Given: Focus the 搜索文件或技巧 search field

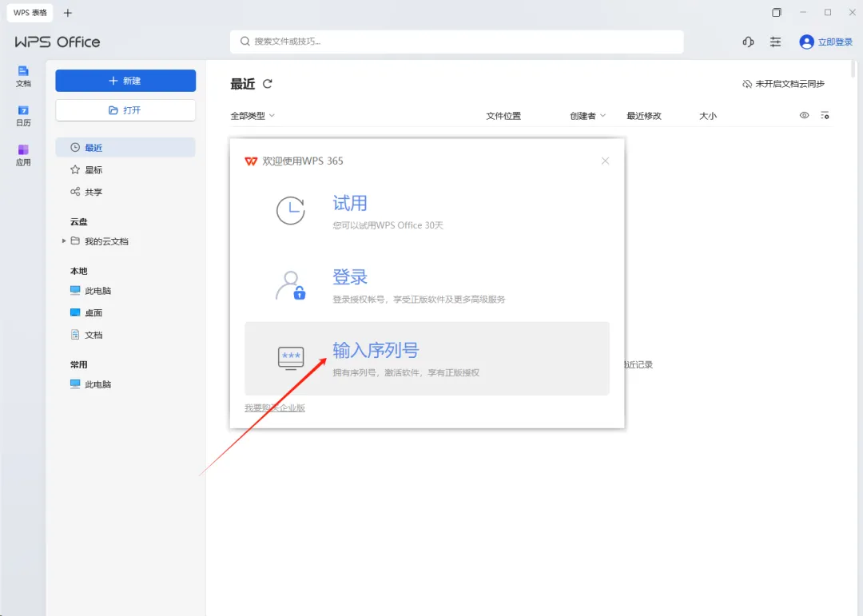Looking at the screenshot, I should coord(457,42).
